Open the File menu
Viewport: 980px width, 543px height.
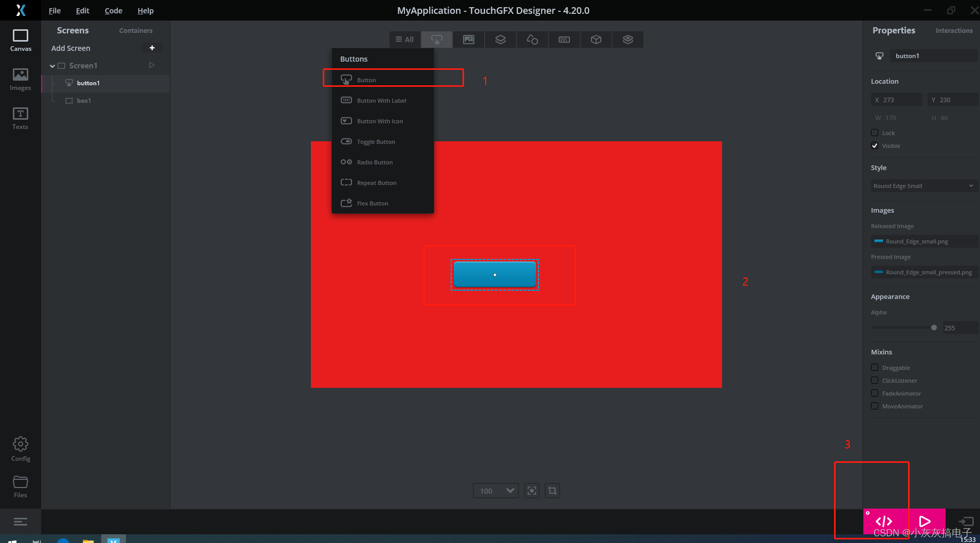coord(54,10)
